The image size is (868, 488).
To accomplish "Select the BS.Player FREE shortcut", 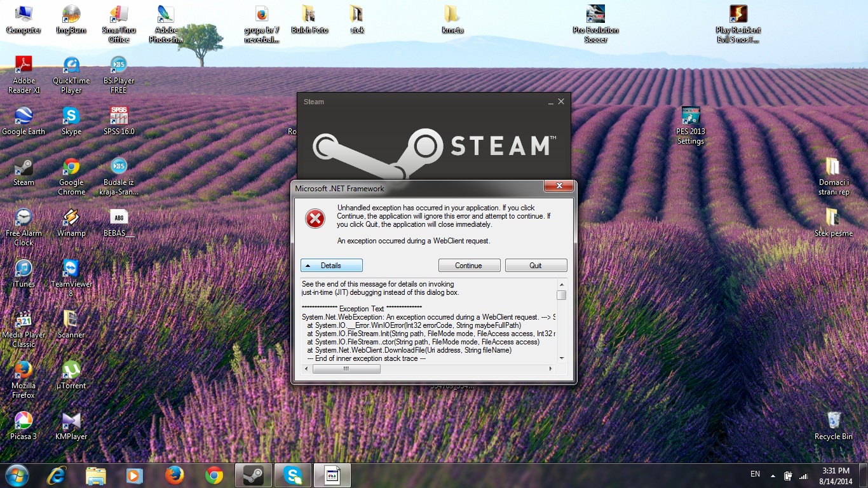I will click(x=119, y=75).
